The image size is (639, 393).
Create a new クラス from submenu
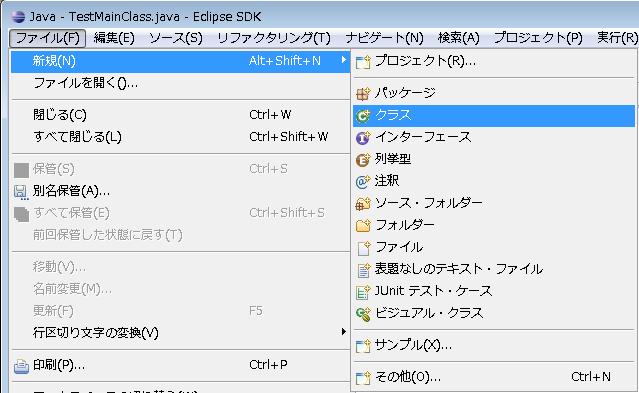click(494, 116)
